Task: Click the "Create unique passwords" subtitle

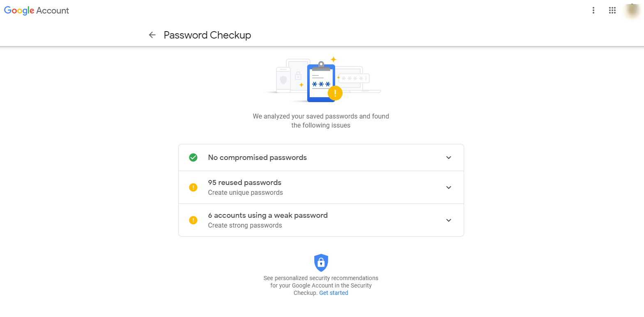Action: (x=245, y=193)
